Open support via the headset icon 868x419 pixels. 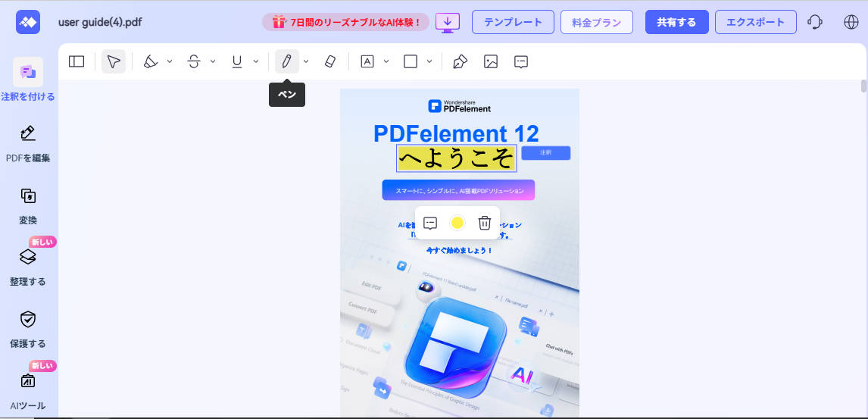pyautogui.click(x=815, y=22)
